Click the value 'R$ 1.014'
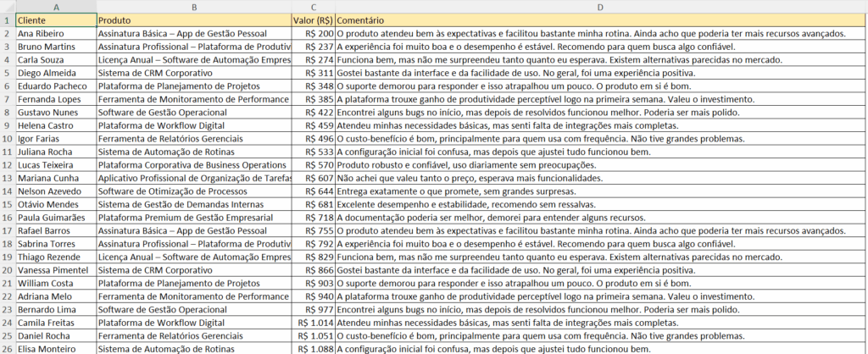This screenshot has height=354, width=868. click(x=314, y=323)
